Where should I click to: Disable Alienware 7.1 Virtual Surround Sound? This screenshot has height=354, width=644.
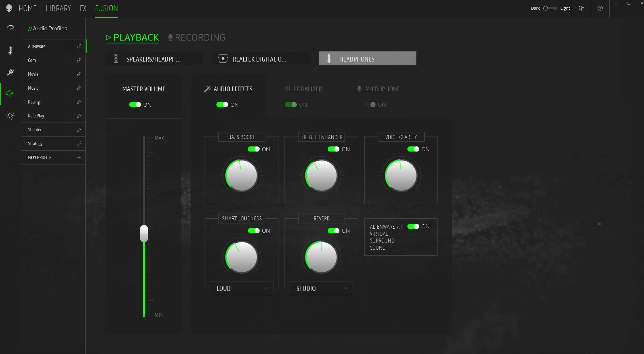coord(413,226)
